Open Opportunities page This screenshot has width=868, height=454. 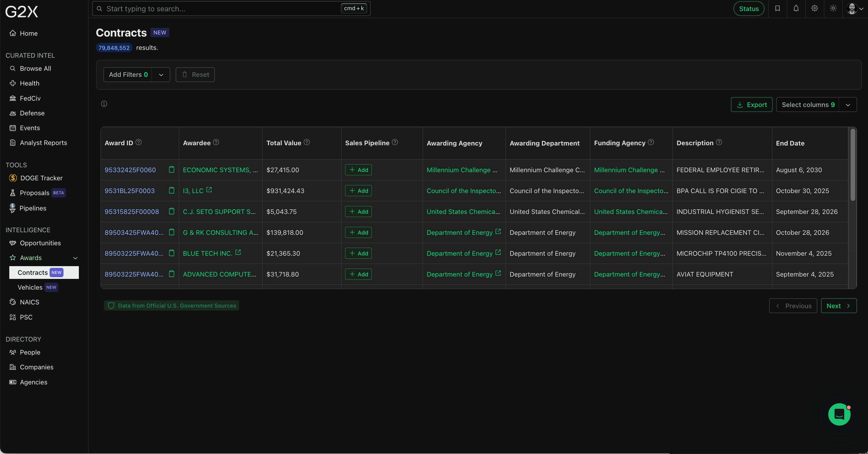(35, 243)
